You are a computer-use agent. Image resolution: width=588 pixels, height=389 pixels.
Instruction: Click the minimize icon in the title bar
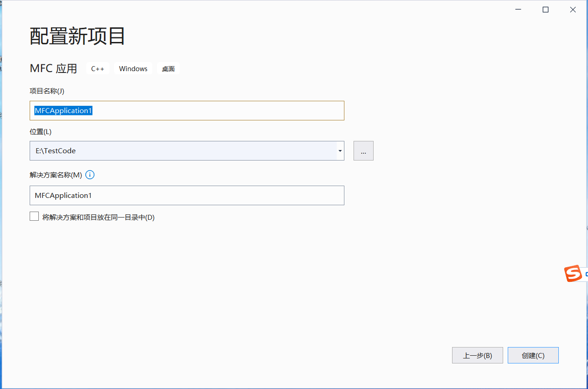[518, 9]
